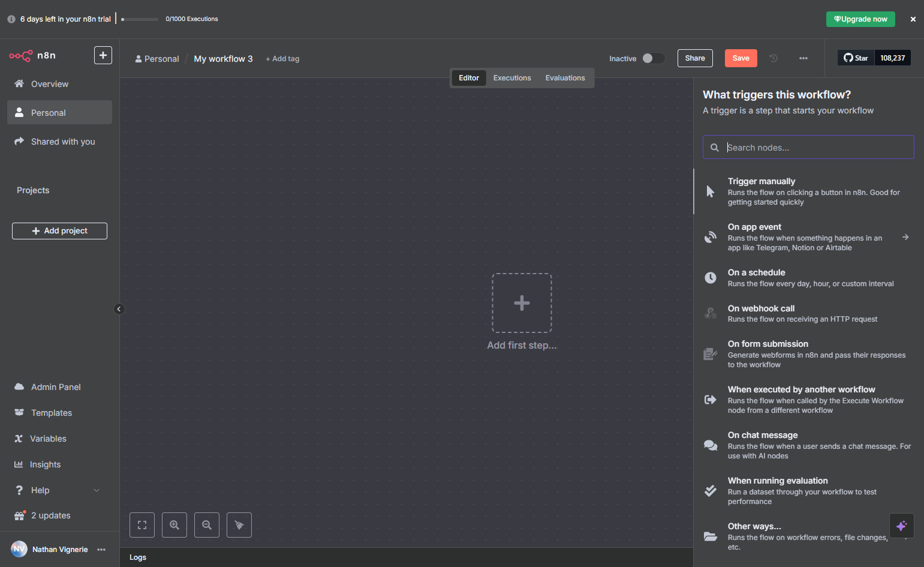
Task: Click the Add first step box
Action: [522, 303]
